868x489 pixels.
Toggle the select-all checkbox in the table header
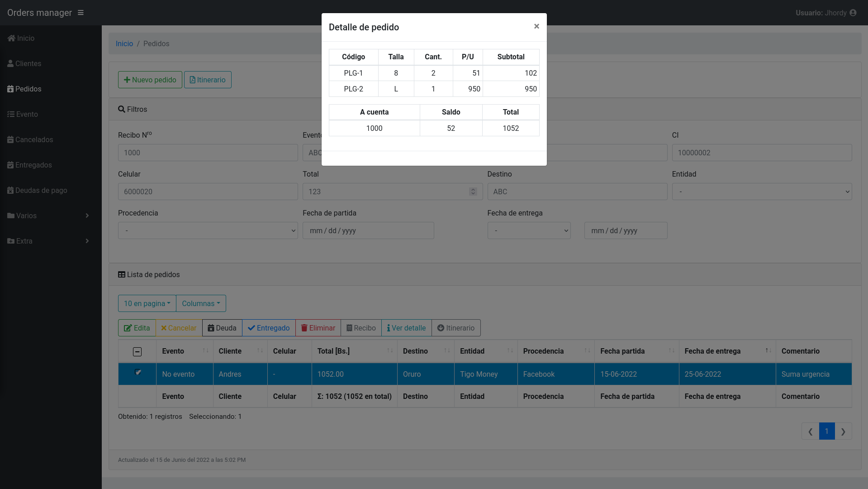(137, 351)
